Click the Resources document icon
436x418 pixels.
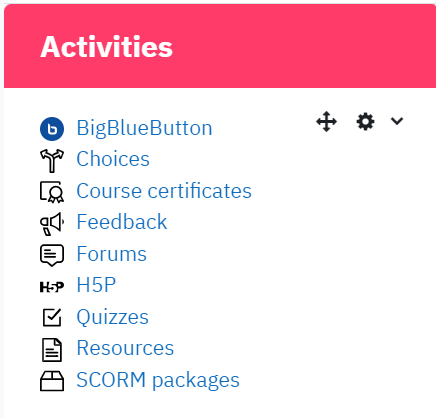[52, 350]
